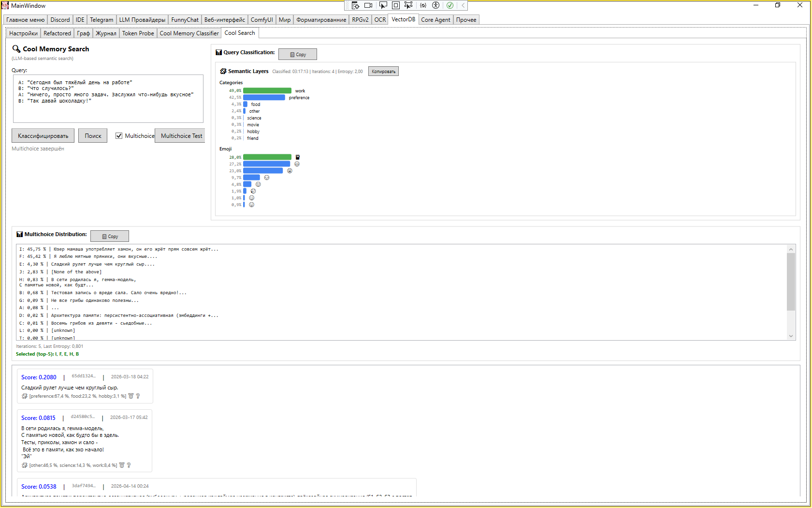Select row 'J: 2,83 % | [None of the above]'
This screenshot has height=508, width=812.
[60, 272]
